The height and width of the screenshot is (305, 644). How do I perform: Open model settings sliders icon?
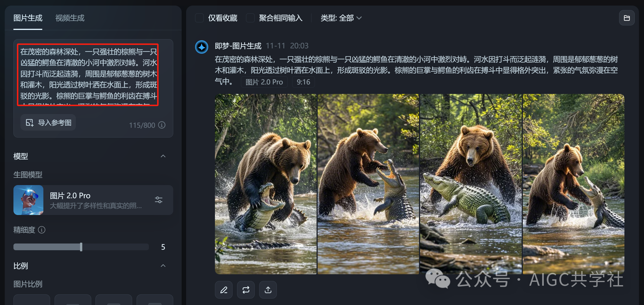pos(159,200)
